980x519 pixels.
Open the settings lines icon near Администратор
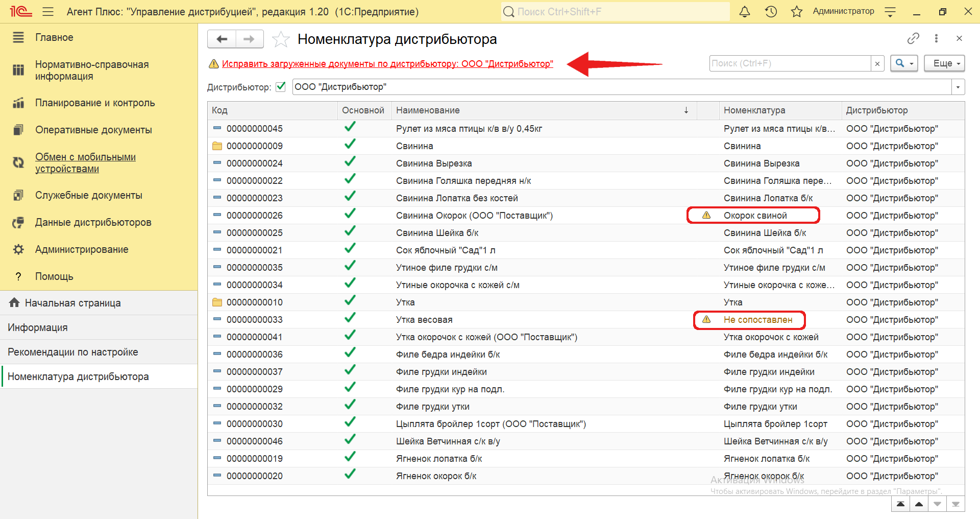[x=890, y=12]
